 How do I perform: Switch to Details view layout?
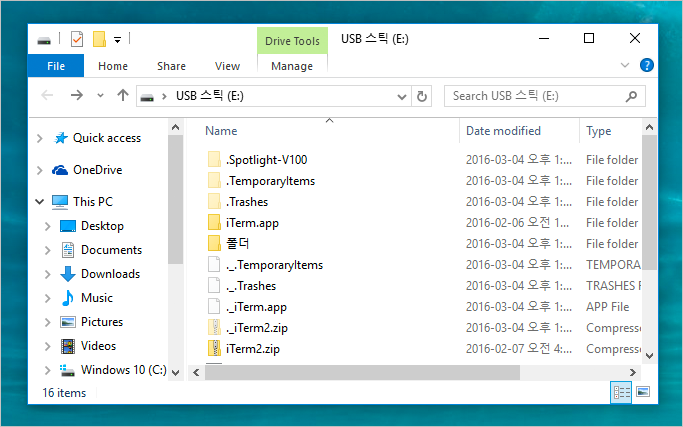(x=621, y=392)
